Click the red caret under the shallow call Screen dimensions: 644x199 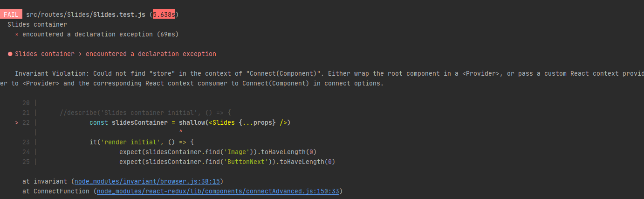(x=180, y=132)
